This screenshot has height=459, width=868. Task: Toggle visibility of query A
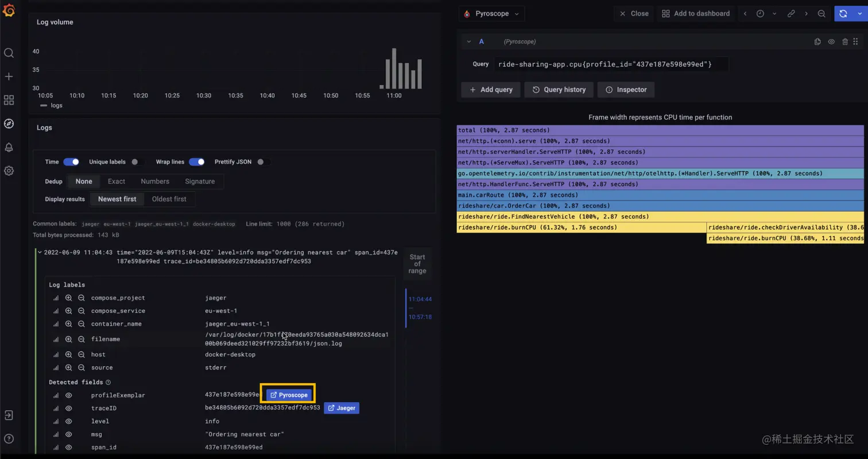tap(831, 41)
